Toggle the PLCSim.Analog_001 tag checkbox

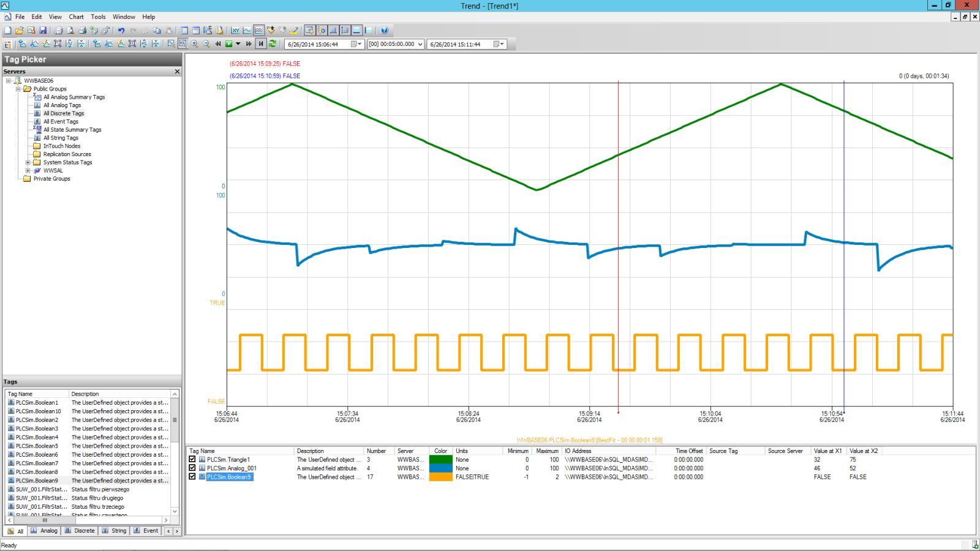coord(192,468)
